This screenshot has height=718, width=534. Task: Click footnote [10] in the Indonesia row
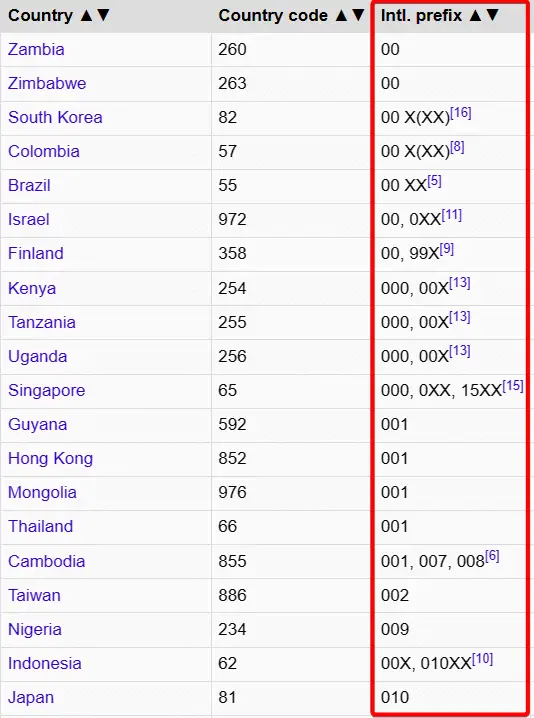482,658
